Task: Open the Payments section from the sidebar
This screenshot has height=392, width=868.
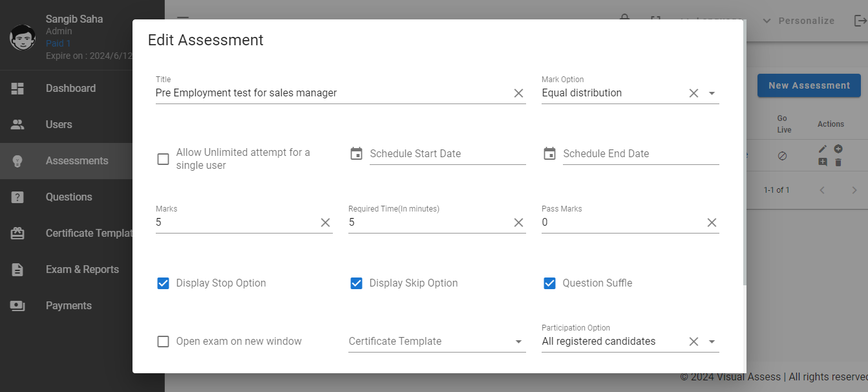Action: (70, 305)
